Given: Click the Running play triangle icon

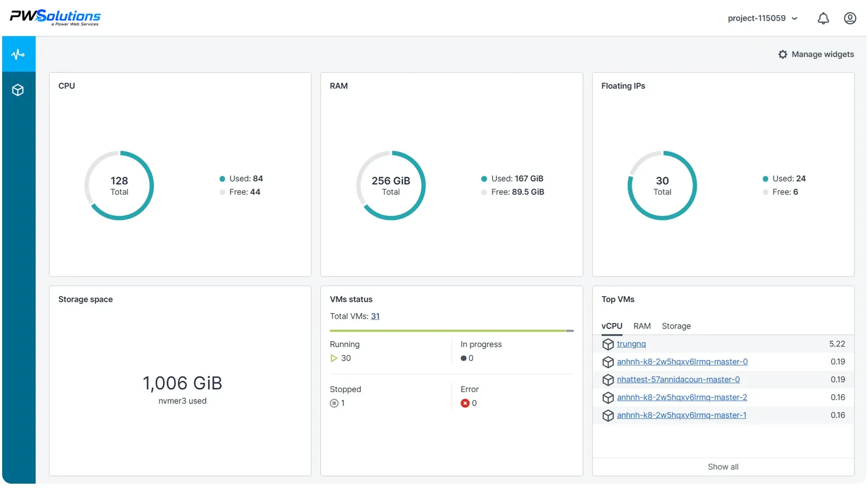Looking at the screenshot, I should (334, 358).
